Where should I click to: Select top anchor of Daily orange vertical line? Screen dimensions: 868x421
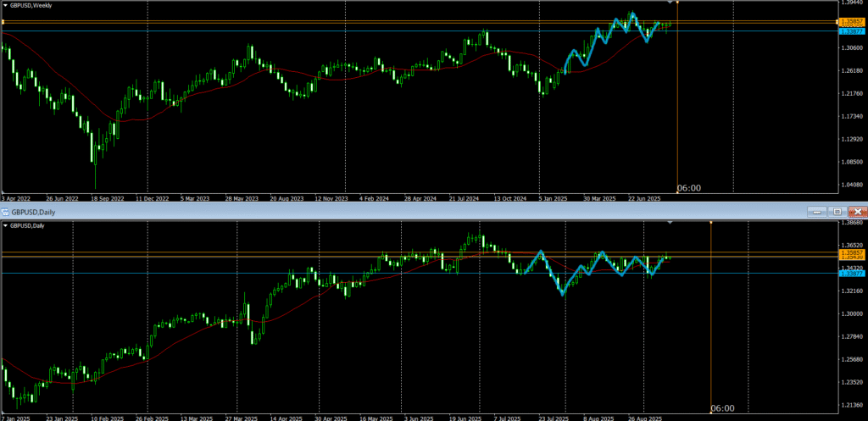tap(711, 222)
